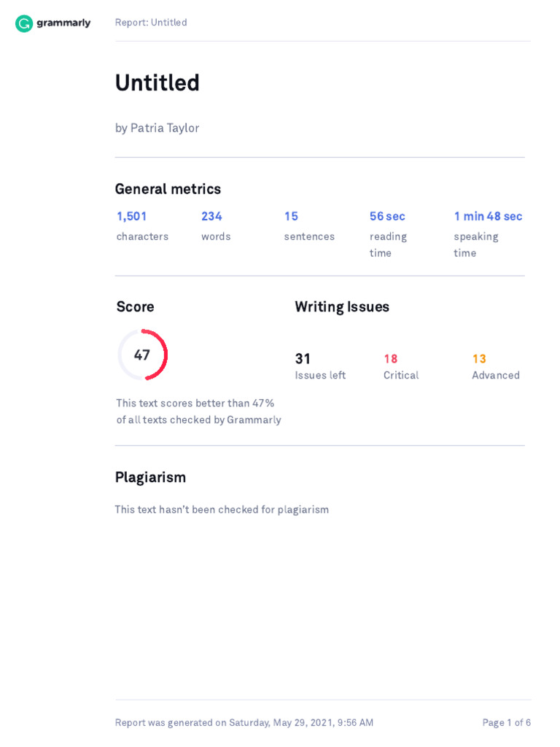Click the grammarly wordmark text
Image resolution: width=560 pixels, height=747 pixels.
tap(63, 23)
